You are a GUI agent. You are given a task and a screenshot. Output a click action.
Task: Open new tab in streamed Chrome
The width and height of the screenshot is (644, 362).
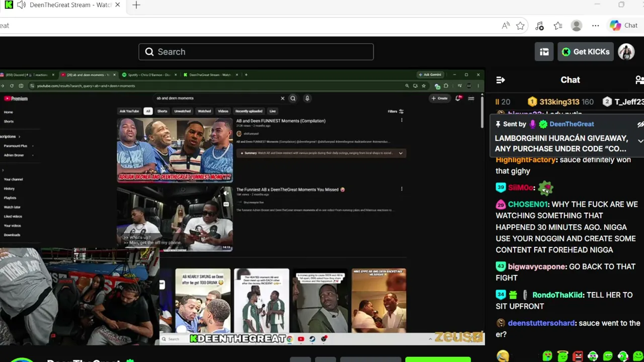[246, 75]
